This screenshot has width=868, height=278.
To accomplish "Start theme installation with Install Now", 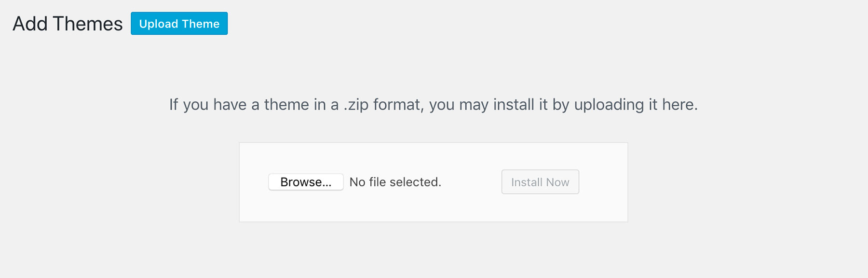I will pos(540,182).
